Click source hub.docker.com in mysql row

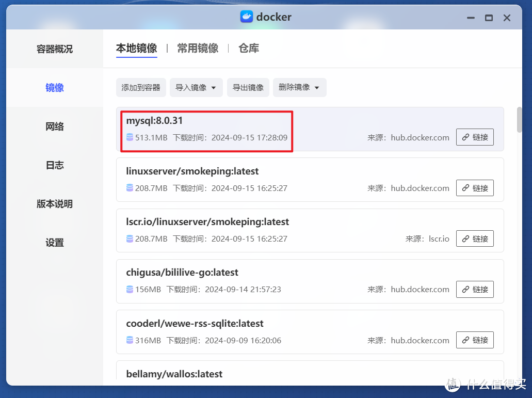pyautogui.click(x=420, y=137)
